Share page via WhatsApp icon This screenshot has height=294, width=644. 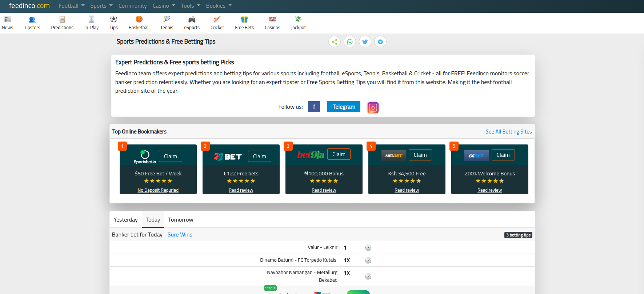(350, 42)
